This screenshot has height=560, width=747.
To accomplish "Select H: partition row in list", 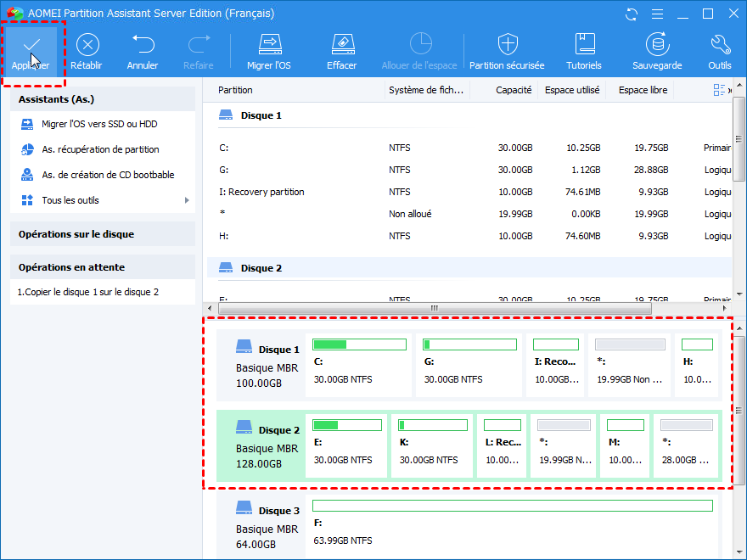I will pyautogui.click(x=469, y=236).
